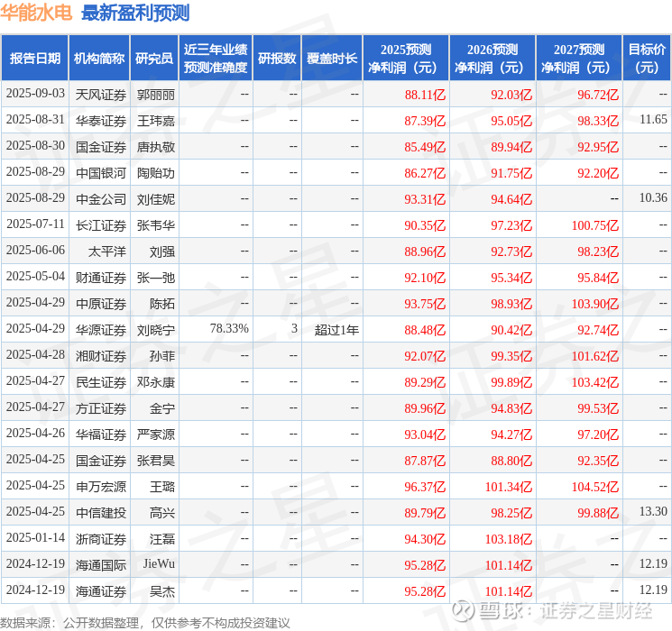Select 92.10亿 profit forecast
Screen dimensions: 672x631
point(425,278)
